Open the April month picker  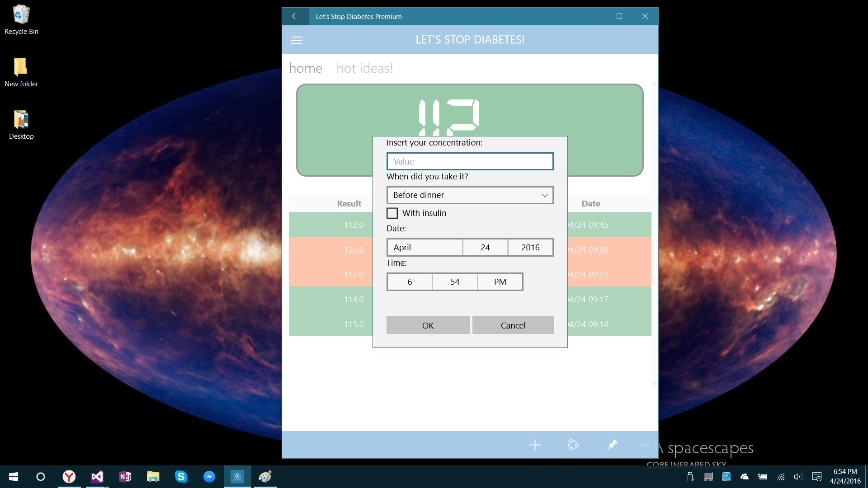pos(425,248)
